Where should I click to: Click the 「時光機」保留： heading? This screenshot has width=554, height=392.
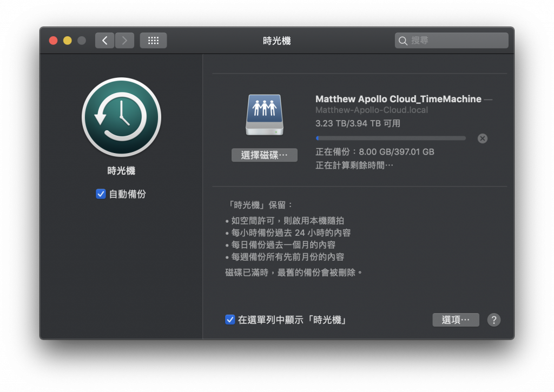pos(259,205)
